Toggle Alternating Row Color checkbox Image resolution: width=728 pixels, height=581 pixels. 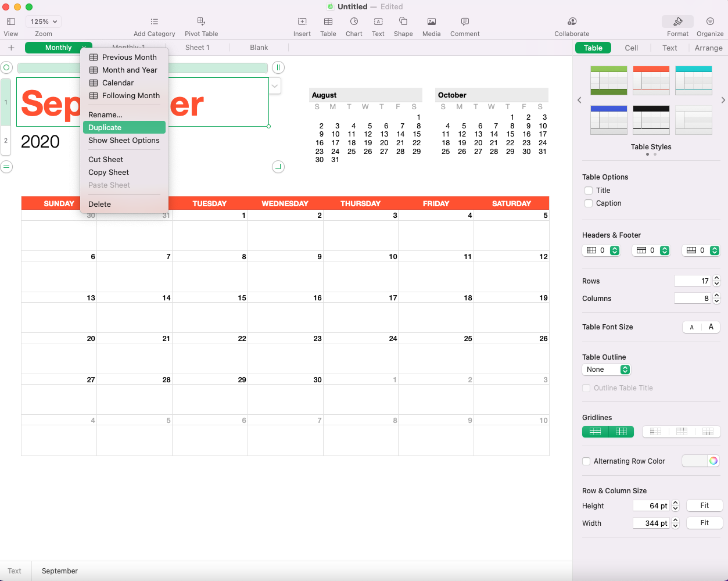tap(586, 461)
